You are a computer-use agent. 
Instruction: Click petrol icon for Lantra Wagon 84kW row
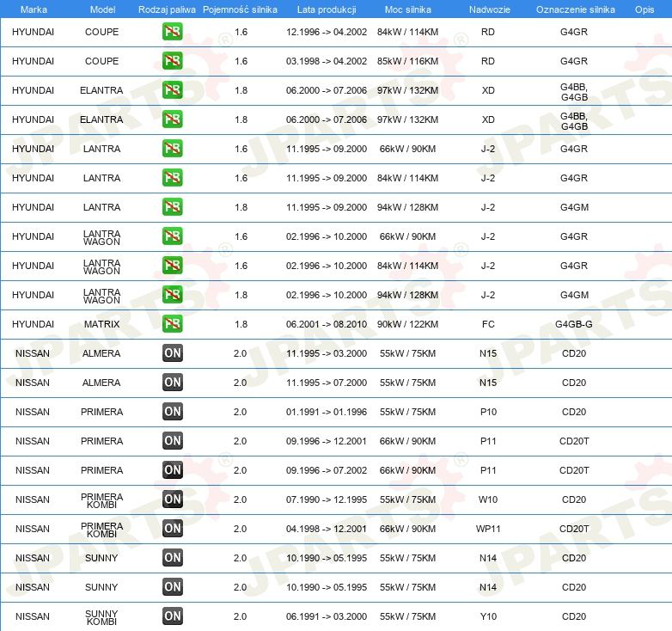click(172, 266)
